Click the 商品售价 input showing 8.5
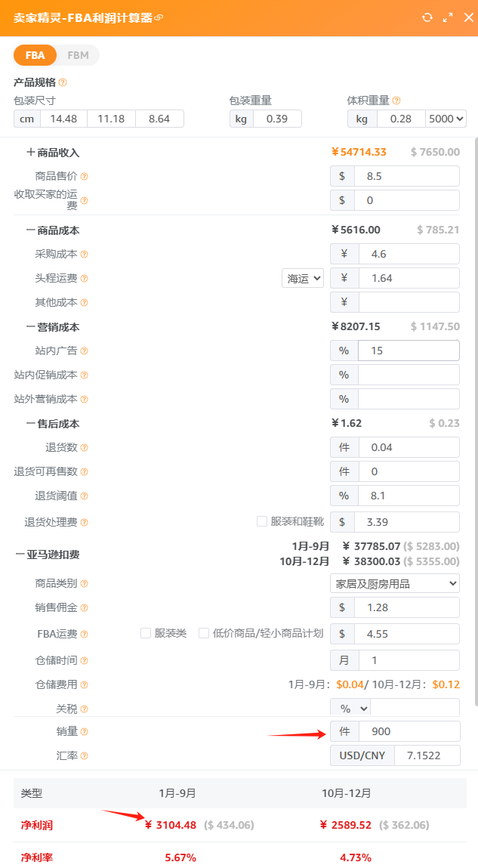This screenshot has height=868, width=478. (409, 176)
